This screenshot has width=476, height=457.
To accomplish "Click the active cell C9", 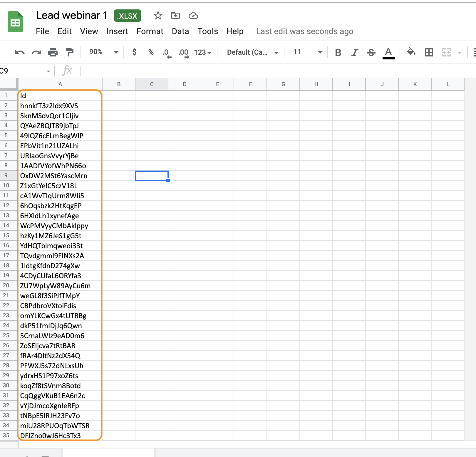I will 152,176.
